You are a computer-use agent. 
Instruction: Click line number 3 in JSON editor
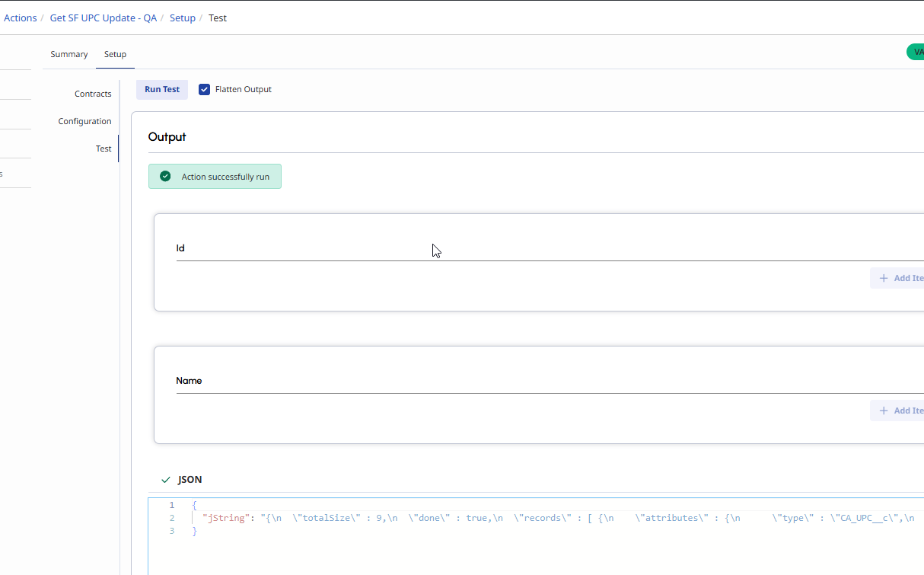point(172,531)
